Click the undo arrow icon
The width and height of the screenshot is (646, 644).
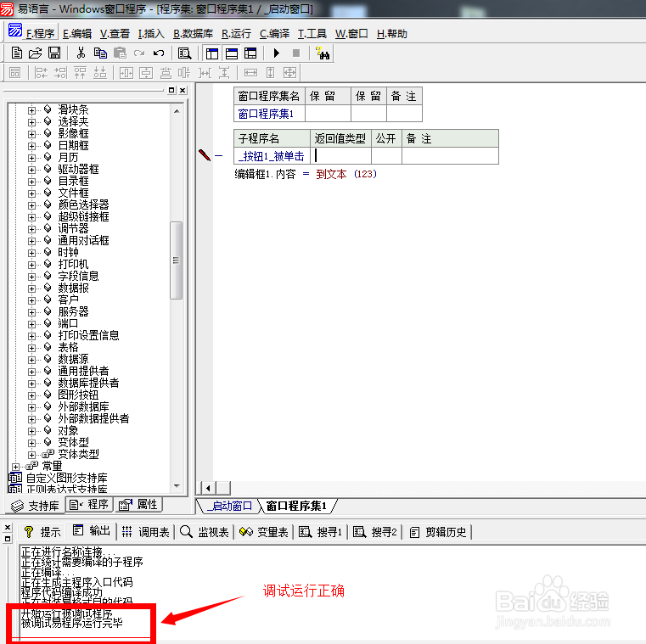point(159,53)
